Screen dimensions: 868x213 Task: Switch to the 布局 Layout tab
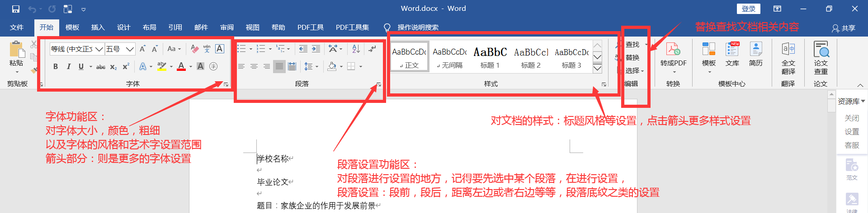tap(149, 28)
